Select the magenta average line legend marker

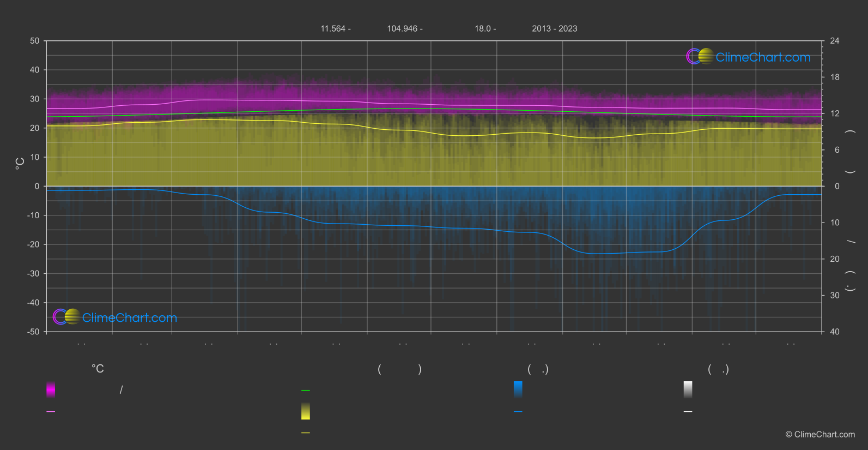coord(51,412)
